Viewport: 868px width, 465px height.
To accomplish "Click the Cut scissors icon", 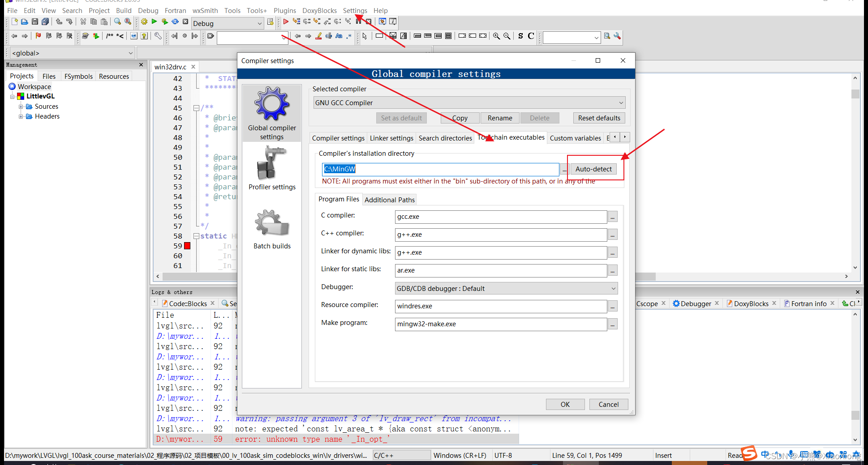I will (x=83, y=21).
